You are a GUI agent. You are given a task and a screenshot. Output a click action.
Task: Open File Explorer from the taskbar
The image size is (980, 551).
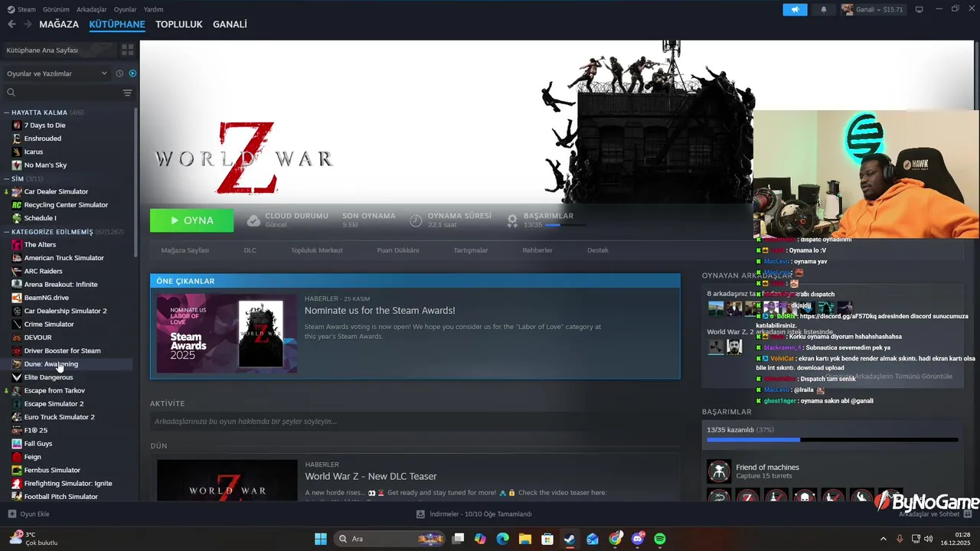pos(525,539)
